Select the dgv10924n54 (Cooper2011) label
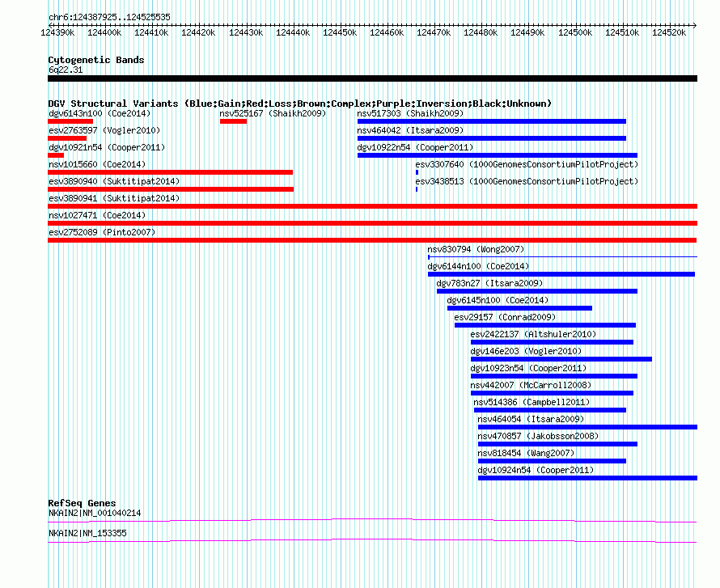 536,470
